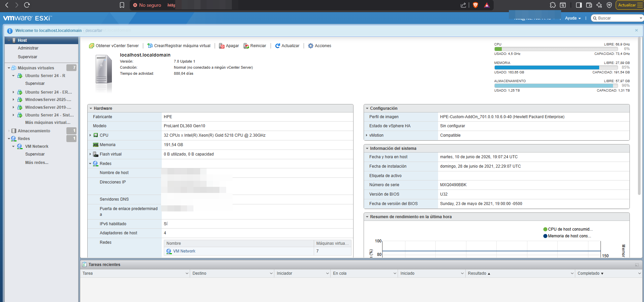
Task: Open Host Administrar in navigator
Action: point(28,48)
